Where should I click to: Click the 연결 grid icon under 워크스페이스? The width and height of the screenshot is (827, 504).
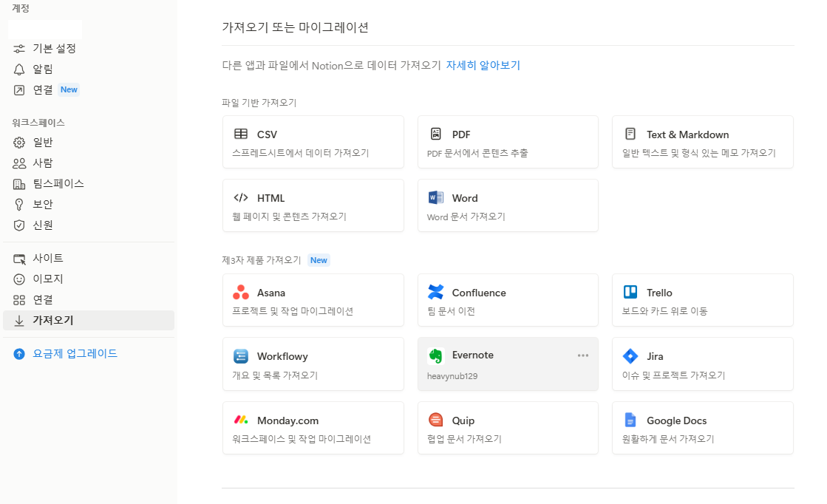[19, 300]
